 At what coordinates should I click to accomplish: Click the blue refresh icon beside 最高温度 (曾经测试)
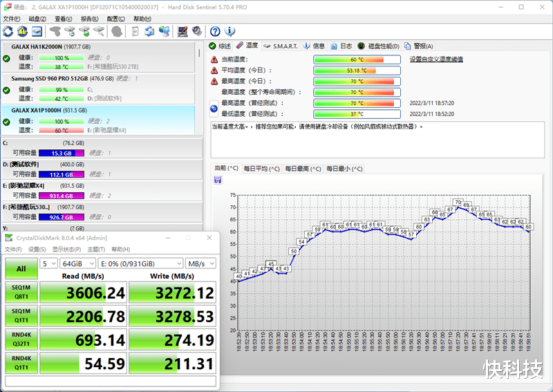(214, 109)
